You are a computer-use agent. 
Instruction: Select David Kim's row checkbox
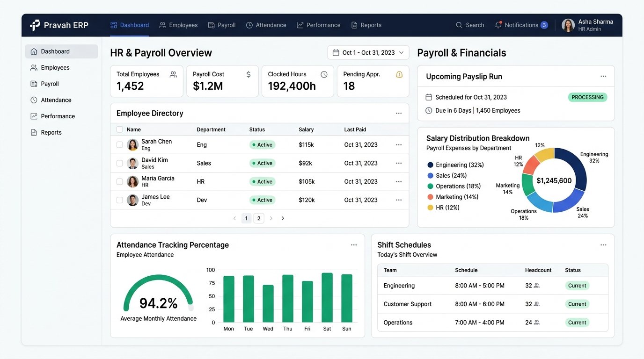(x=120, y=163)
